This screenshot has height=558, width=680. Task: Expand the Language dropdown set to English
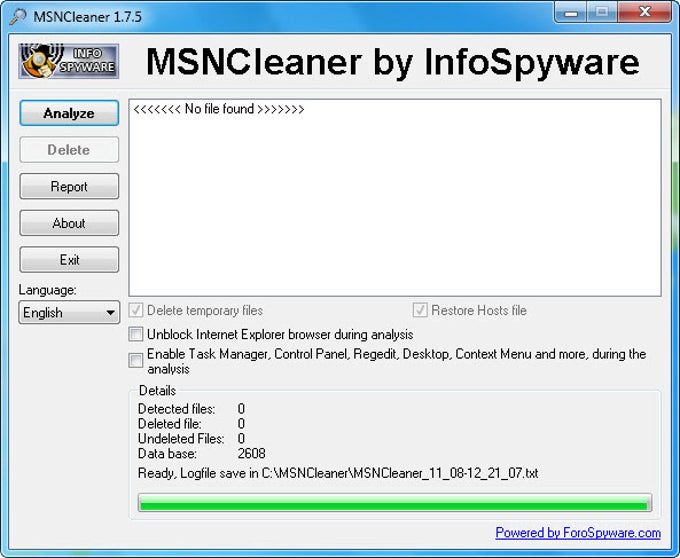pyautogui.click(x=69, y=312)
